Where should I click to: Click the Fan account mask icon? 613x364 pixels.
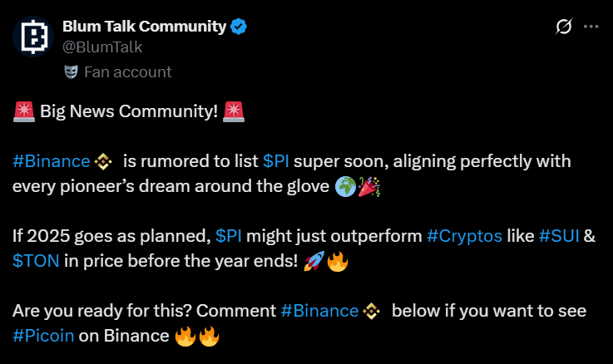click(x=71, y=71)
